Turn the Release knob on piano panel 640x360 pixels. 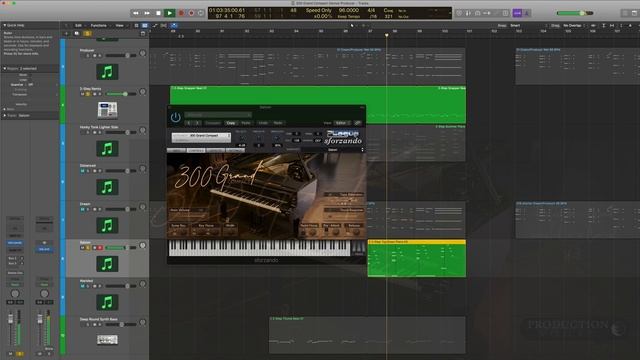(x=356, y=232)
